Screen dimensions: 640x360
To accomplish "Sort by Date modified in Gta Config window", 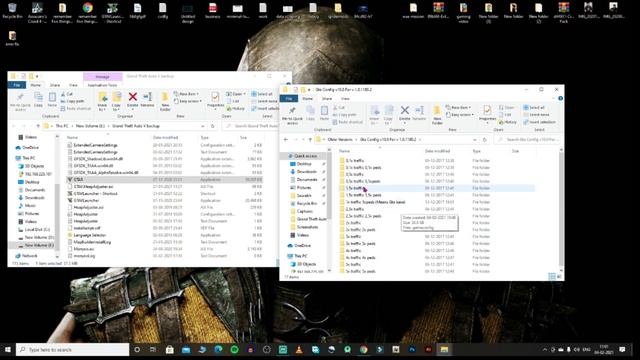I will click(437, 151).
